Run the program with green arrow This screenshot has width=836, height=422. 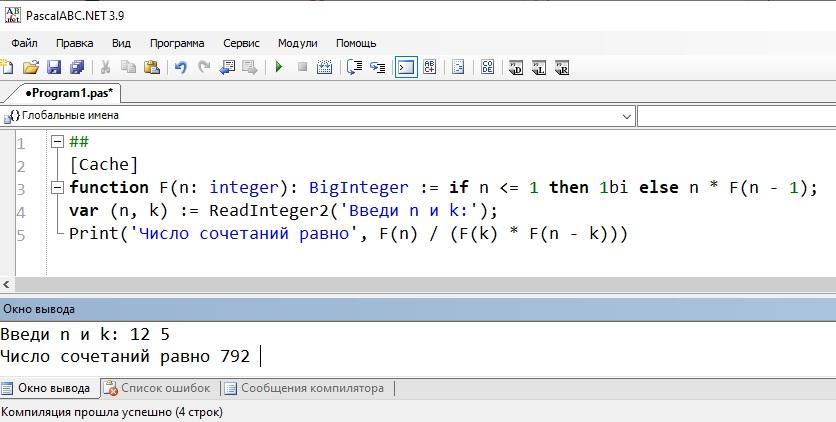278,67
